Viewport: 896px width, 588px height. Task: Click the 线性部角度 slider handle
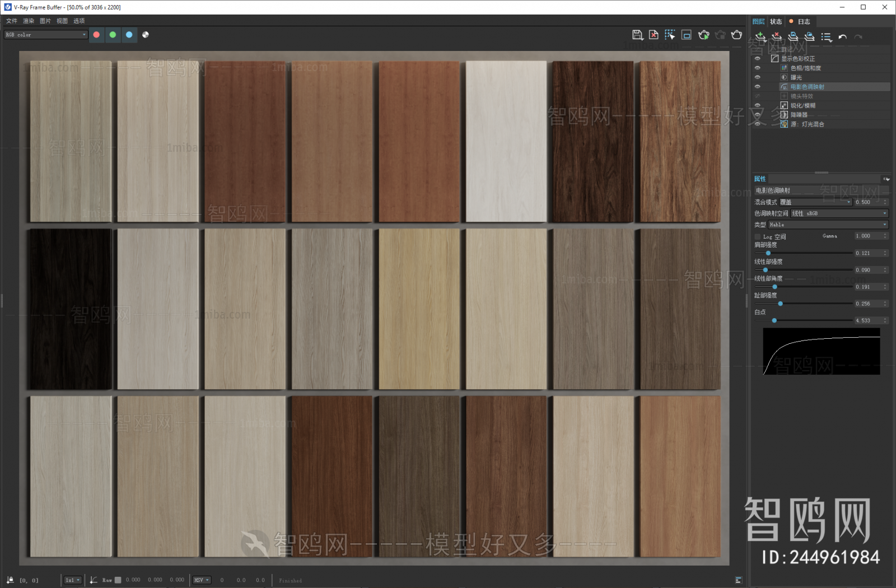pyautogui.click(x=774, y=287)
